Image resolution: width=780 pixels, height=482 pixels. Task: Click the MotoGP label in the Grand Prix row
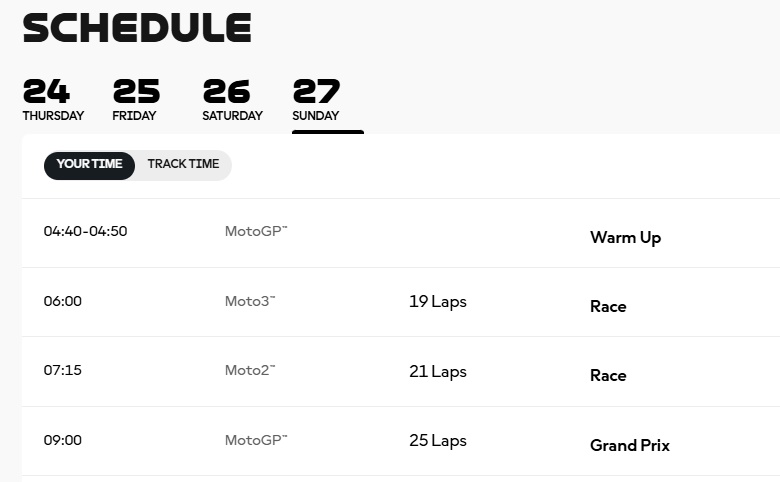click(x=255, y=440)
